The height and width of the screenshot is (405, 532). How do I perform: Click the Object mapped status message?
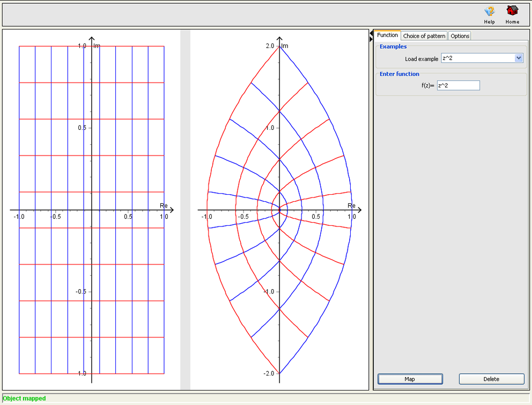(24, 399)
